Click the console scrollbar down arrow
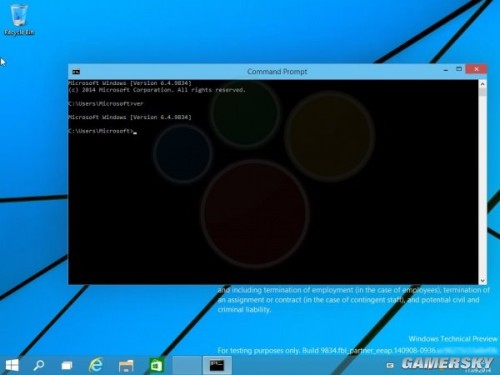 482,281
